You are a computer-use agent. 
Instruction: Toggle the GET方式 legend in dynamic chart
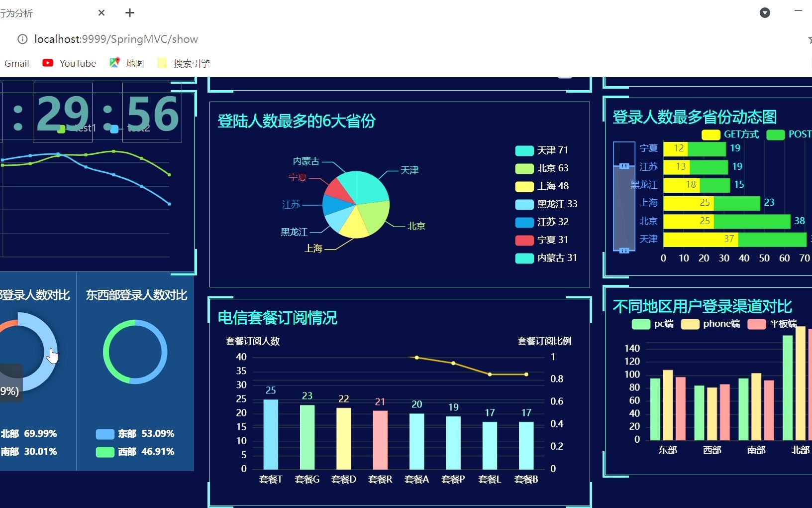730,134
